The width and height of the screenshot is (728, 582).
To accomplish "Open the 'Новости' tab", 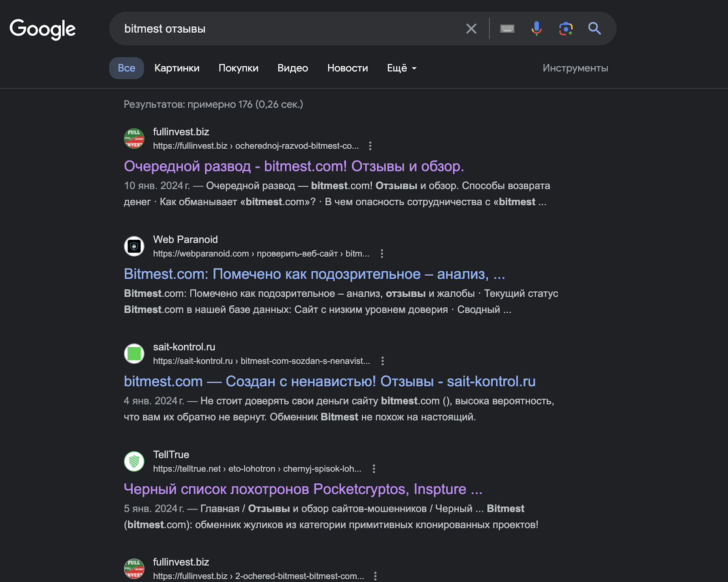I will click(x=348, y=68).
